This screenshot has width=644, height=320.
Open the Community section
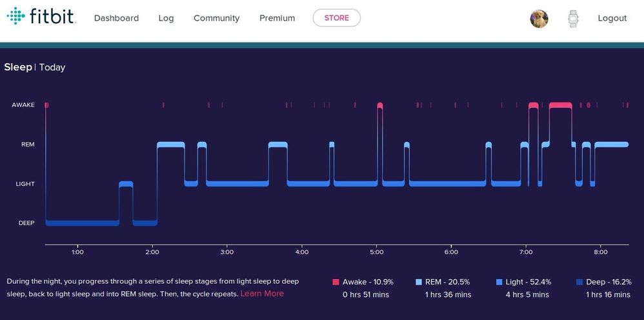[216, 18]
